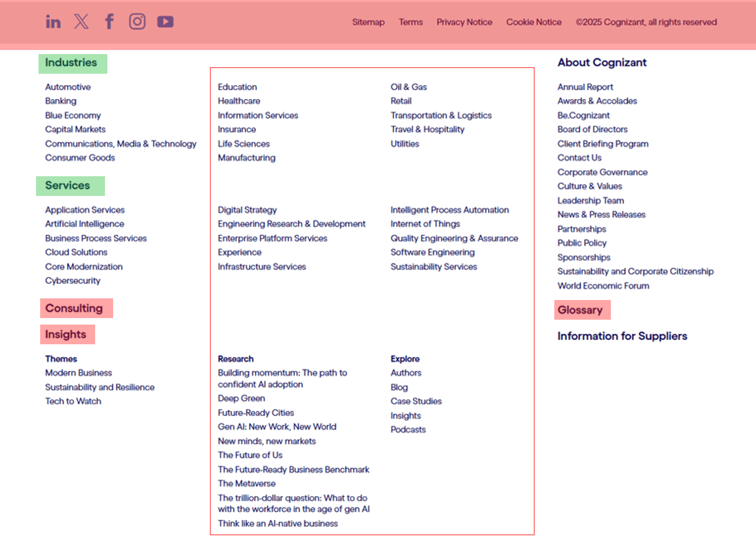
Task: Open the Annual Report link
Action: tap(585, 87)
